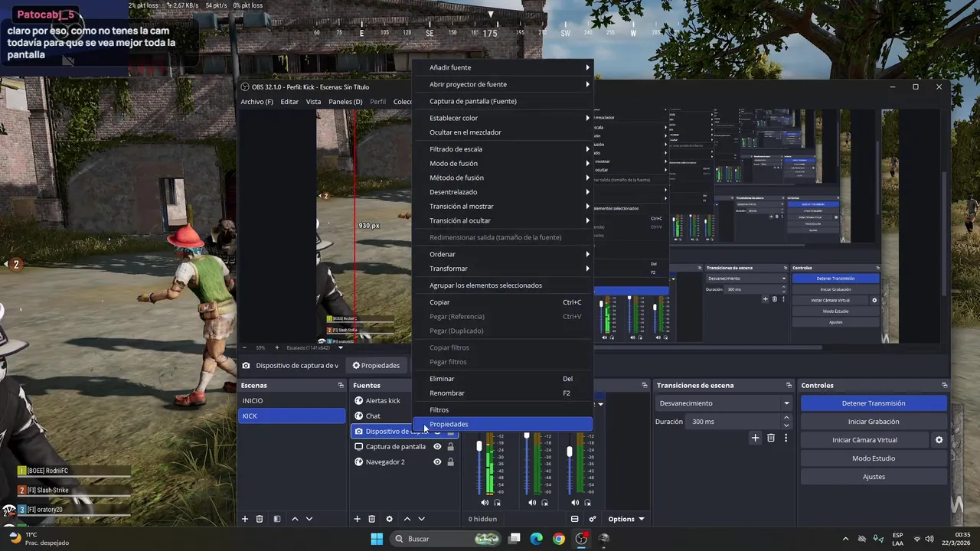The height and width of the screenshot is (551, 980).
Task: Adjust the second mixer channel volume slider
Action: point(527,435)
